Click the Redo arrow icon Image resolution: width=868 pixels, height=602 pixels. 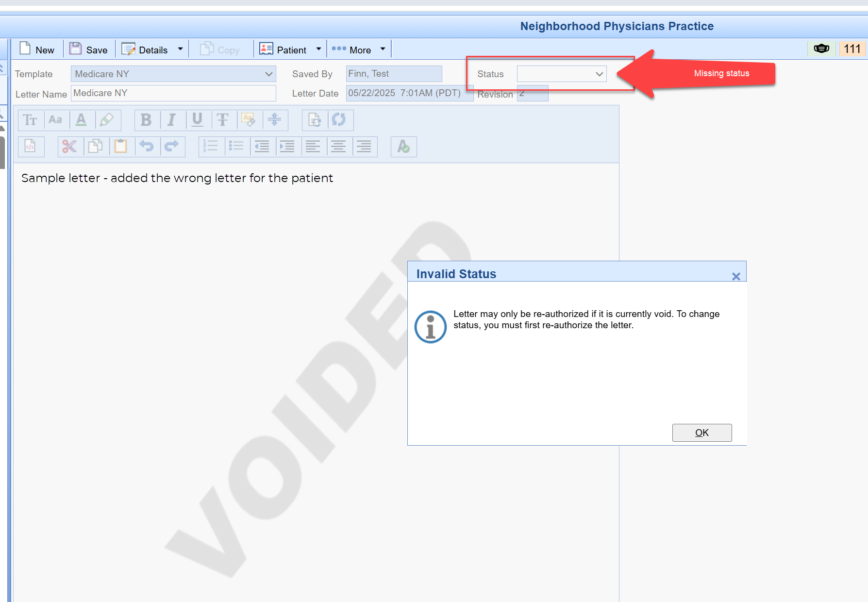coord(172,147)
